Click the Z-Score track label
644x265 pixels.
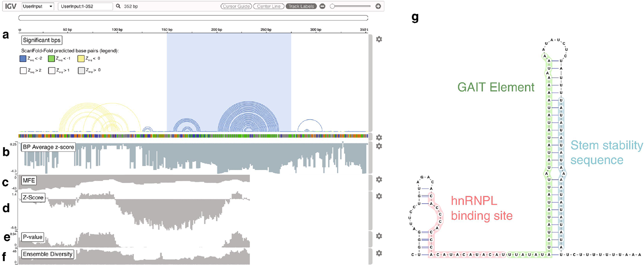tap(33, 197)
